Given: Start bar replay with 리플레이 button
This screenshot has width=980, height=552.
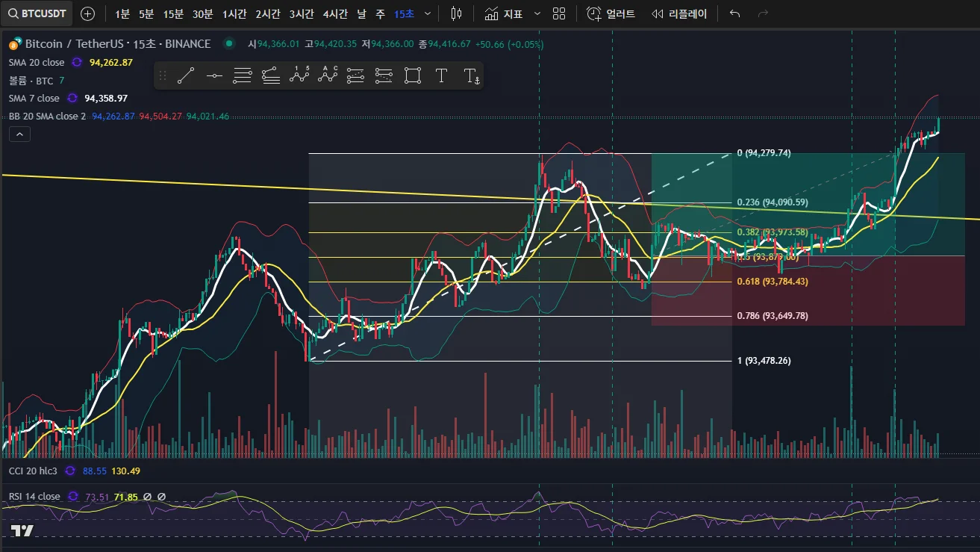Looking at the screenshot, I should 679,14.
